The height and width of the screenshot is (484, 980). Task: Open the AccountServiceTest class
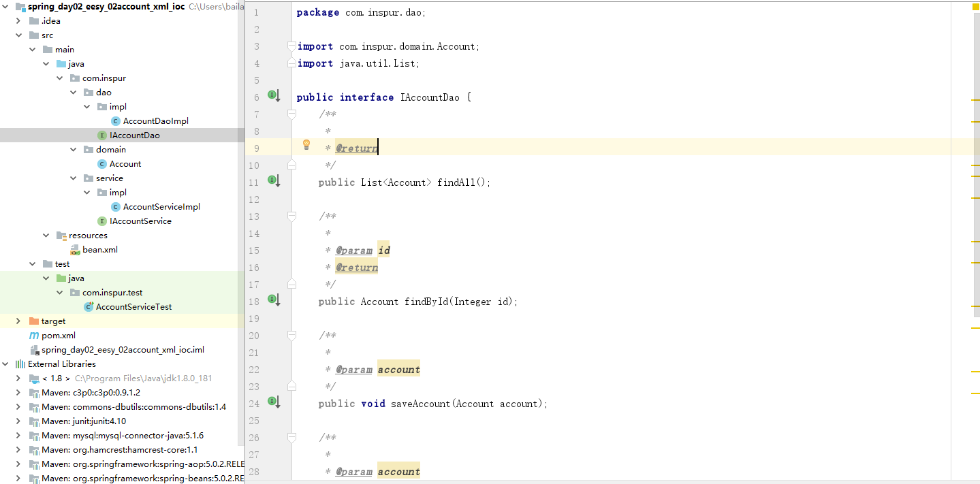[x=133, y=307]
